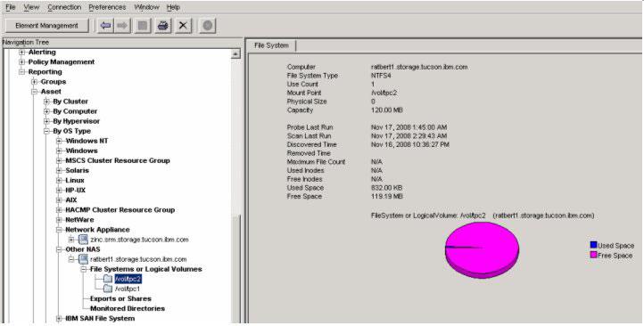Open the Connection menu

coord(64,7)
